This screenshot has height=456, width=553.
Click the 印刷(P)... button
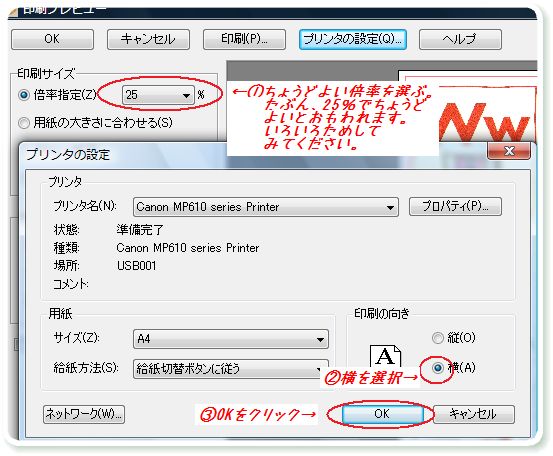pyautogui.click(x=244, y=39)
